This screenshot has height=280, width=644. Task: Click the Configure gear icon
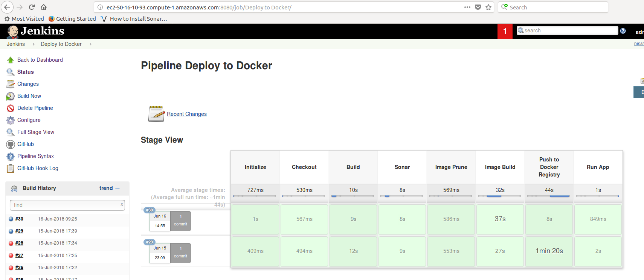(x=11, y=120)
